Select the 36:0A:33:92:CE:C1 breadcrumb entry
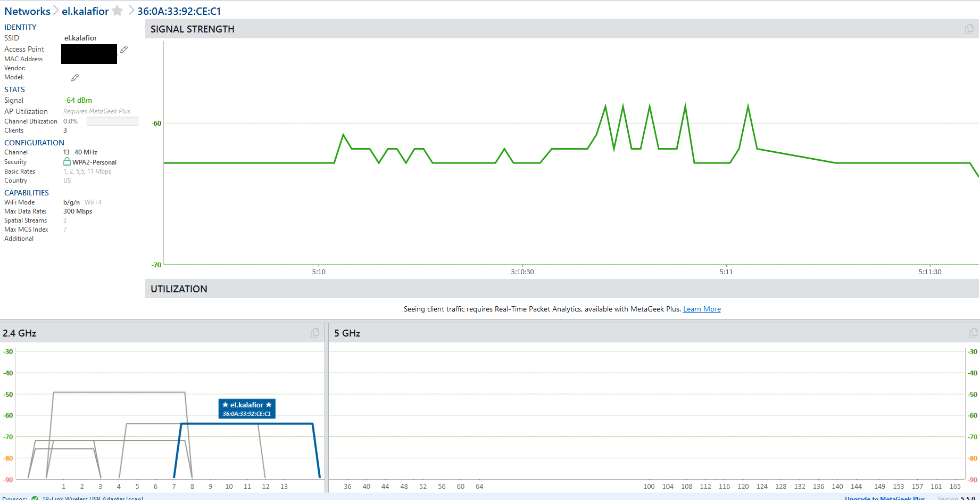The height and width of the screenshot is (500, 980). [179, 11]
